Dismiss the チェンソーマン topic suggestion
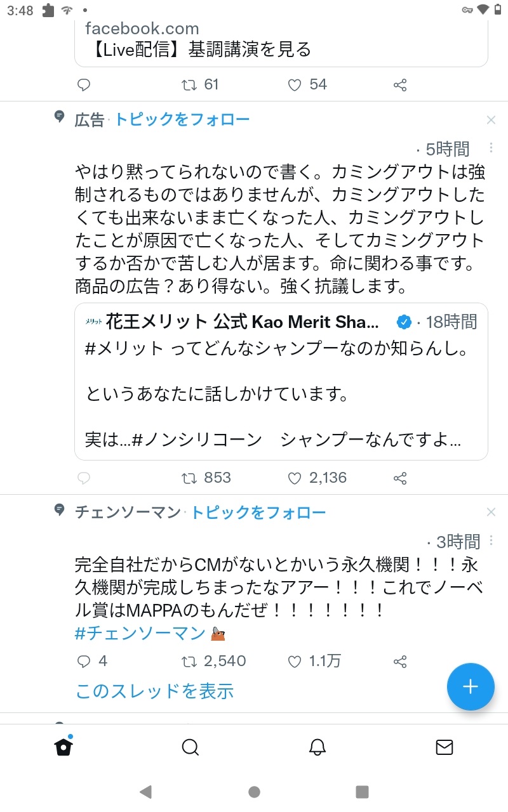 tap(491, 512)
